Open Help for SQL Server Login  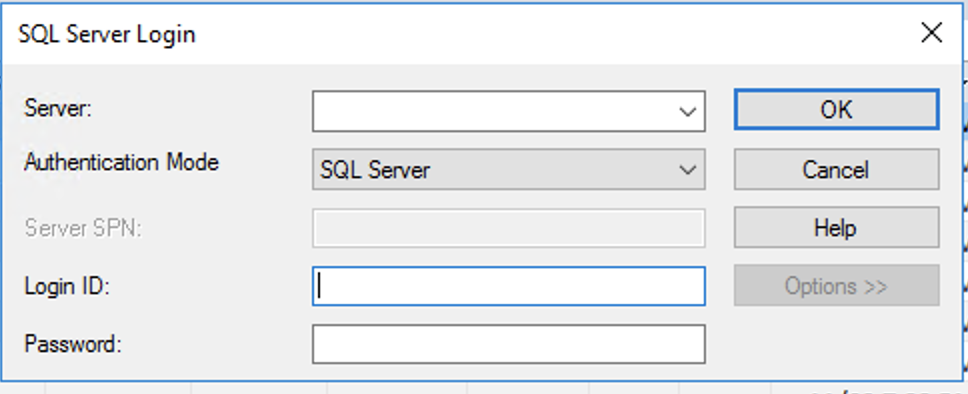[837, 228]
